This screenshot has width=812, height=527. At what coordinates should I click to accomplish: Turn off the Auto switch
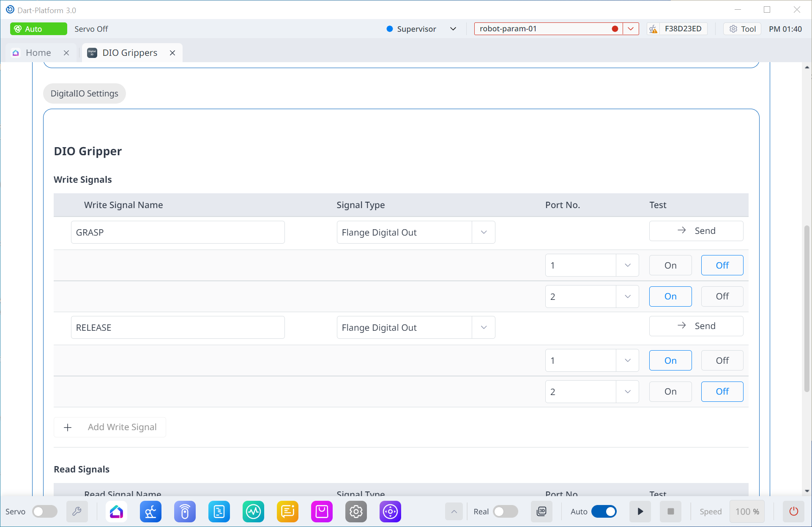(x=604, y=512)
